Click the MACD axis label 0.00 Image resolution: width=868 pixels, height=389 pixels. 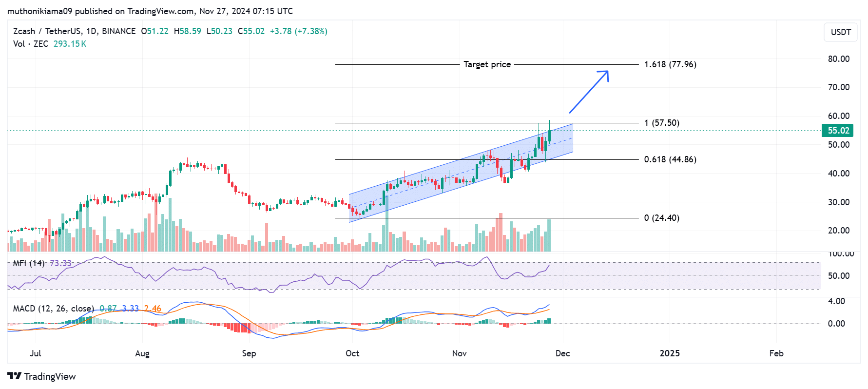click(836, 324)
